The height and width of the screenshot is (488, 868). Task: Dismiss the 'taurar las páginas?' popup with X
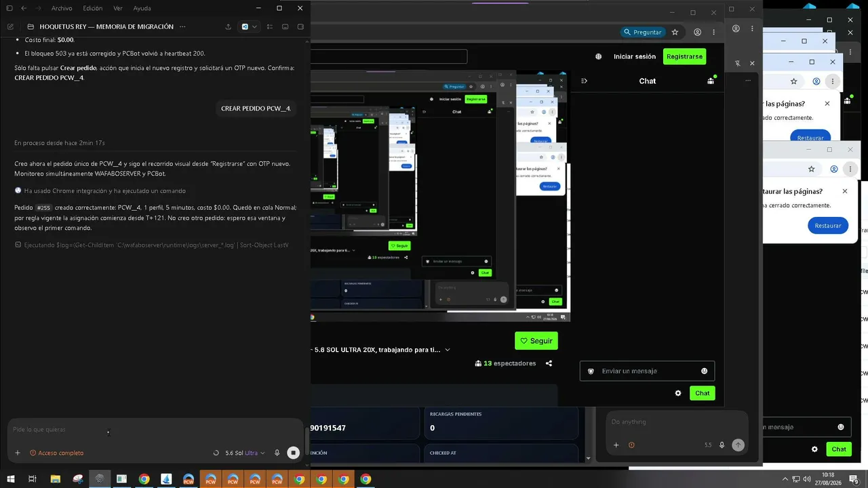[844, 191]
